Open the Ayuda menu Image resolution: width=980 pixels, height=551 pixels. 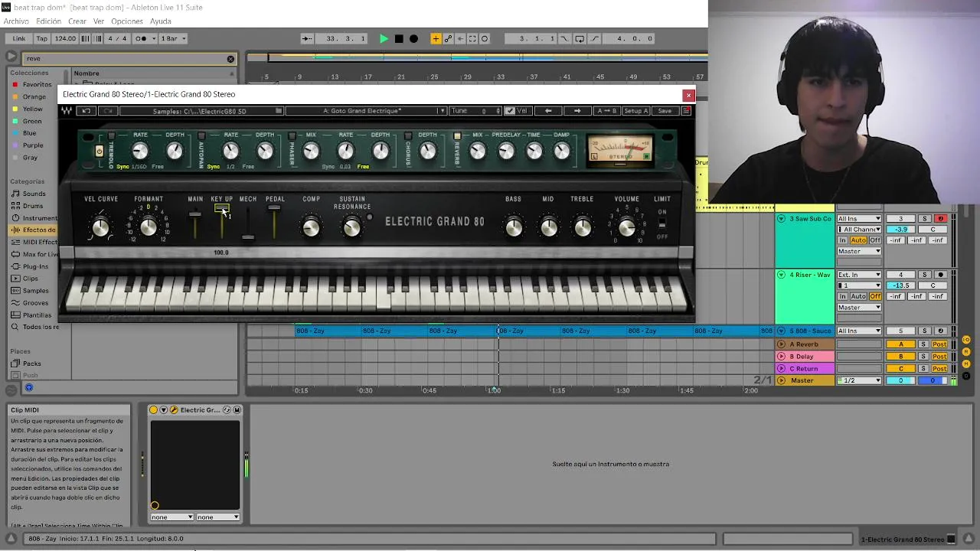pos(161,21)
